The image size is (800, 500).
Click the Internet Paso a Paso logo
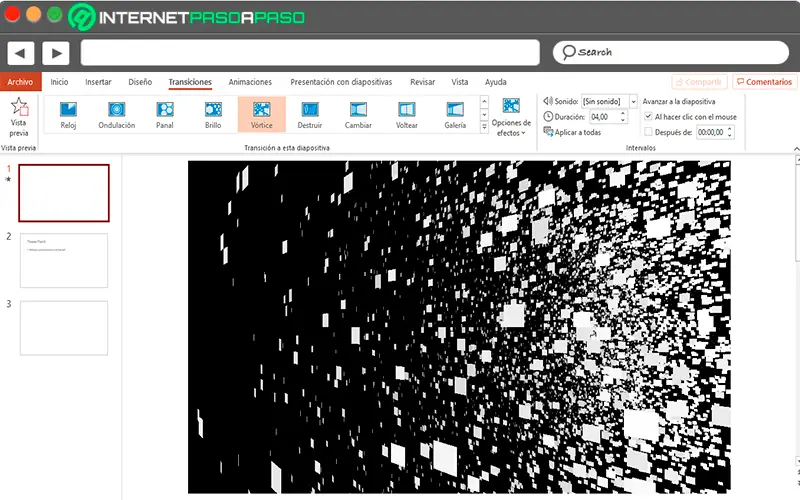[186, 17]
